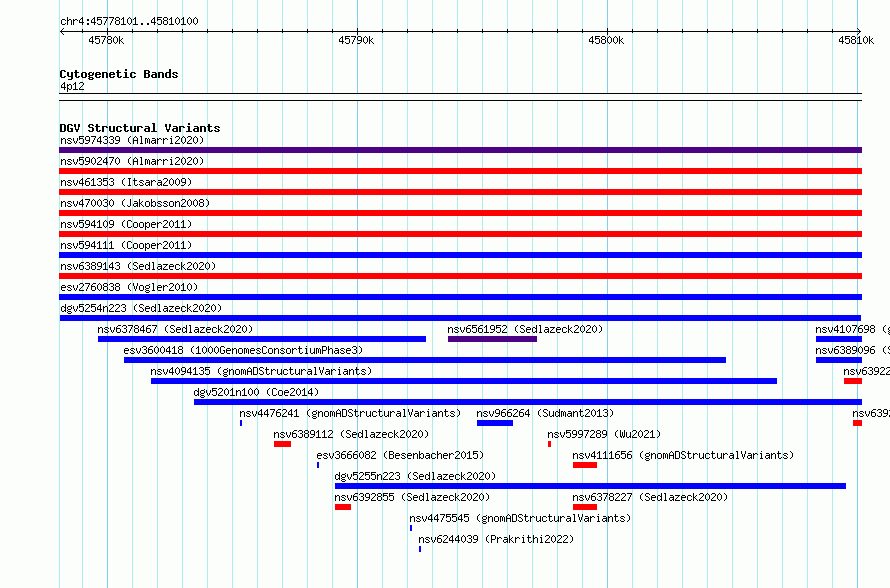The width and height of the screenshot is (890, 588).
Task: Click the tiny nsv5997289 (Wu2021) red marker
Action: tap(549, 444)
